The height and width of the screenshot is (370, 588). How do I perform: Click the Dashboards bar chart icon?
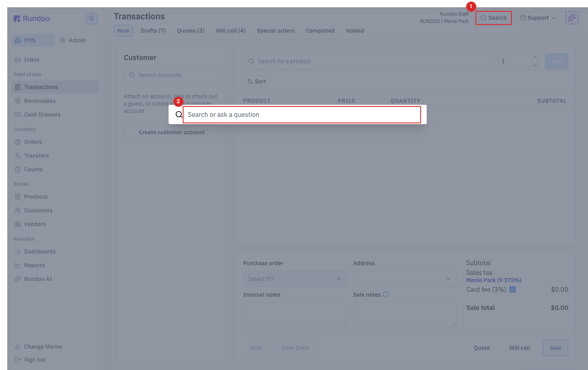click(x=18, y=252)
